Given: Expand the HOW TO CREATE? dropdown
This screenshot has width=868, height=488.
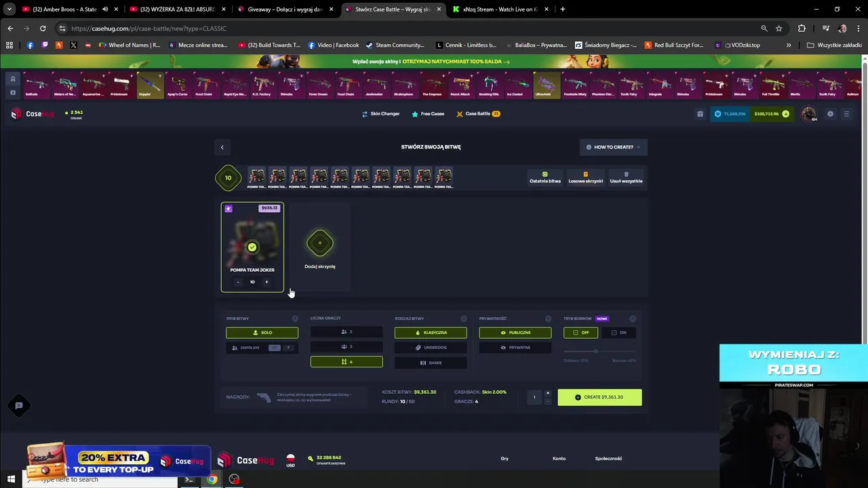Looking at the screenshot, I should (x=614, y=147).
